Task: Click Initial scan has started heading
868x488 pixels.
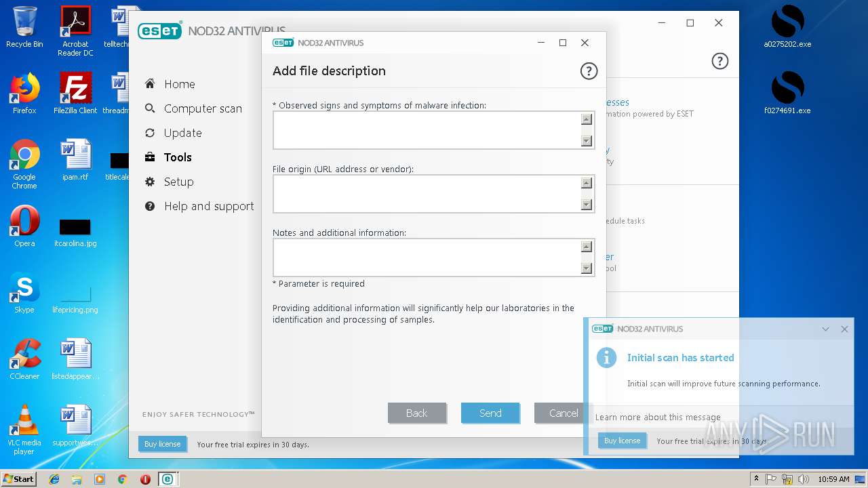Action: (x=680, y=358)
